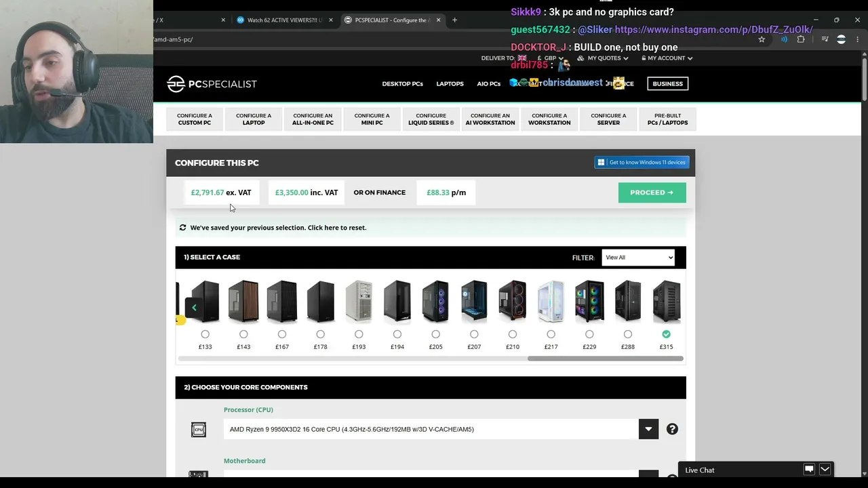Open the Desktop PCs menu
The width and height of the screenshot is (868, 488).
tap(402, 84)
